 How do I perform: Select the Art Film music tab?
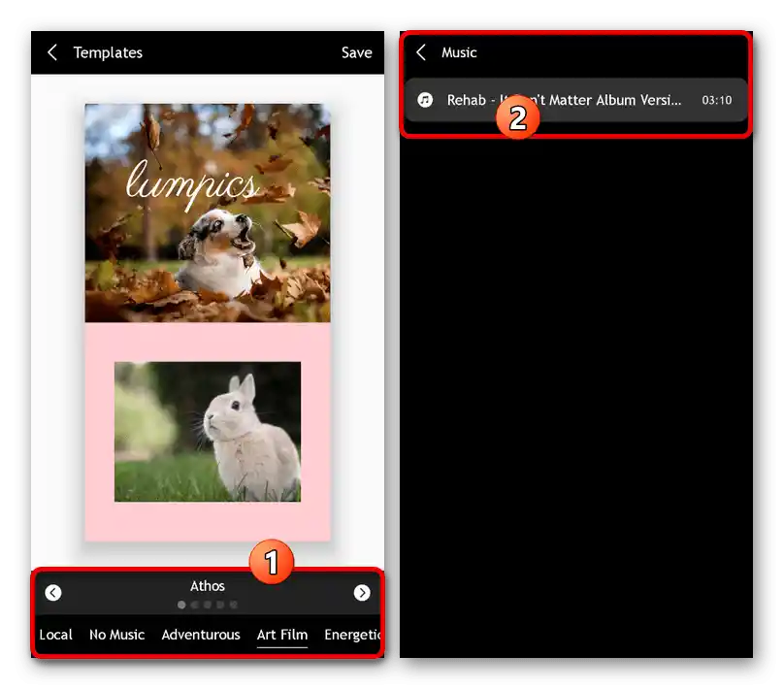(x=282, y=635)
